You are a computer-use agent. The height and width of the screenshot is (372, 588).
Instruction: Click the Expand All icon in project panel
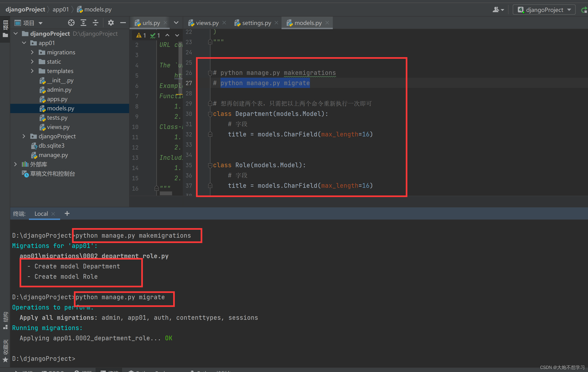coord(83,23)
